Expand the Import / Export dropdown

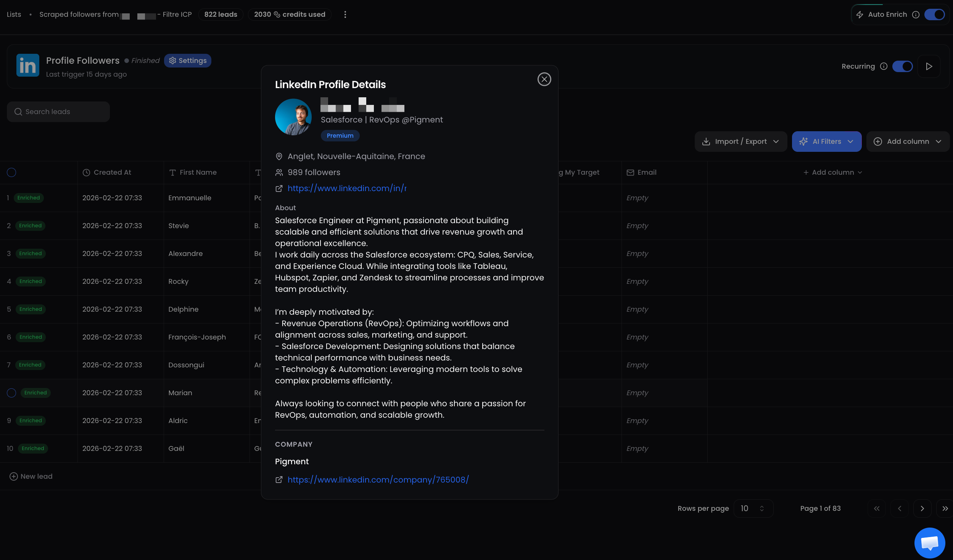[x=741, y=142]
